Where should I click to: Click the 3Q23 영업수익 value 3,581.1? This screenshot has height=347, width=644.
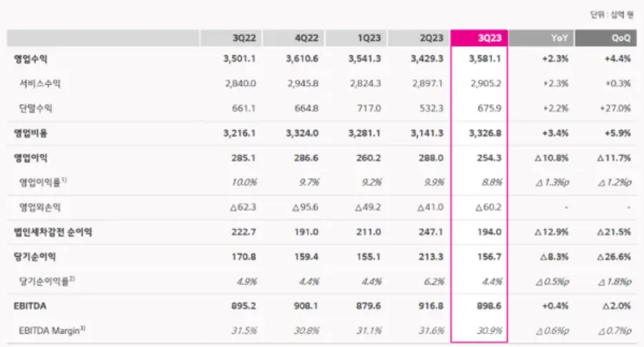click(487, 59)
